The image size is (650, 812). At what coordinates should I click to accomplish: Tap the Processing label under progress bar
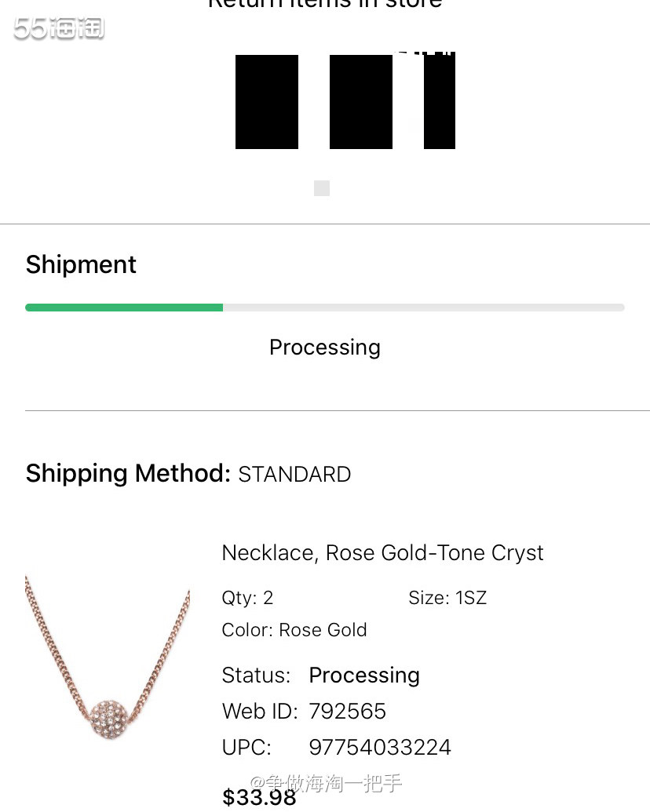(x=325, y=348)
